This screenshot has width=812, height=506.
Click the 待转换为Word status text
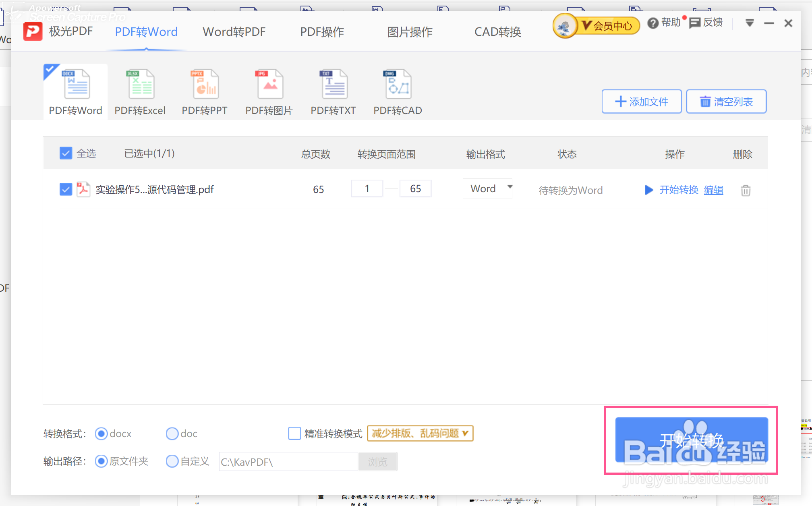pyautogui.click(x=571, y=190)
